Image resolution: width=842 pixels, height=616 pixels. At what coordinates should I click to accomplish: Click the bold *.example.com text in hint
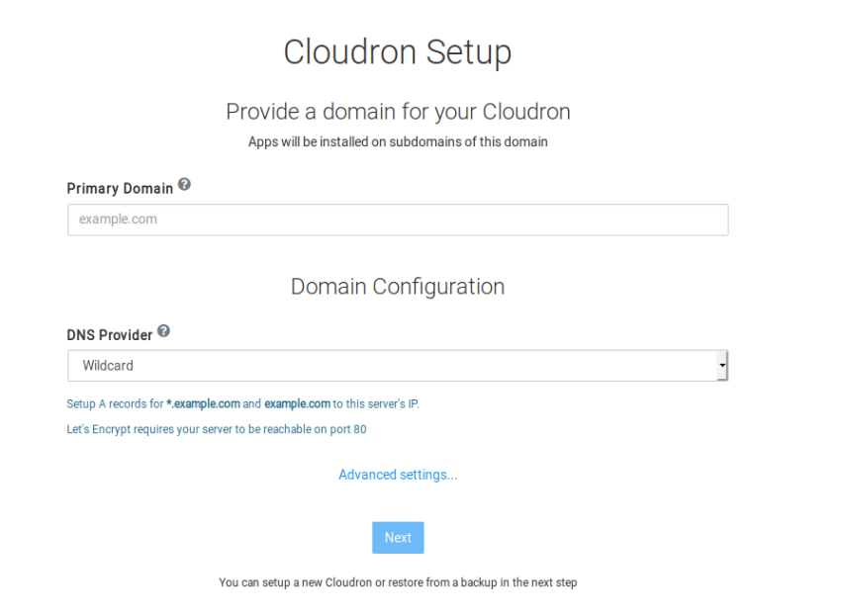[x=203, y=404]
